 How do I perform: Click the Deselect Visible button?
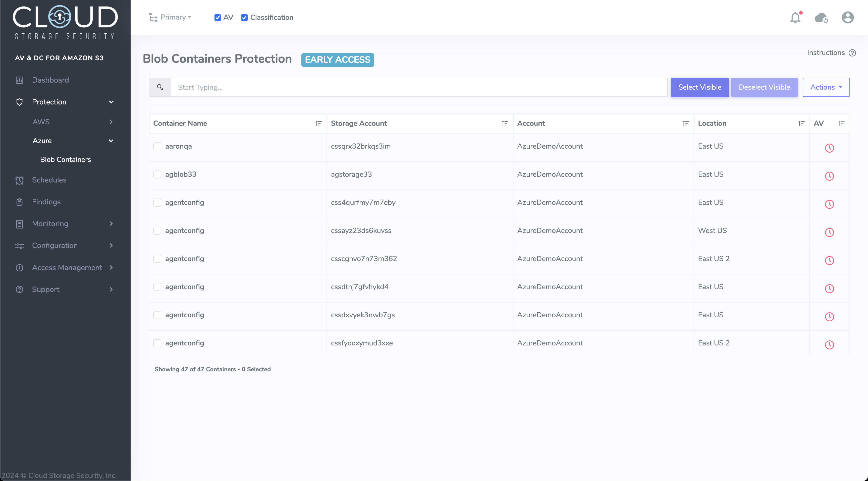coord(764,87)
